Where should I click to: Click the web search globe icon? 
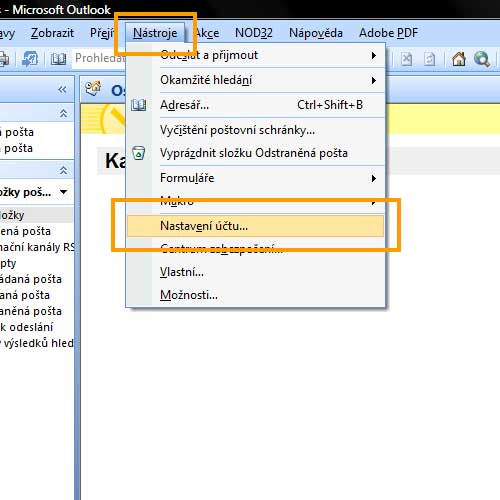point(482,59)
